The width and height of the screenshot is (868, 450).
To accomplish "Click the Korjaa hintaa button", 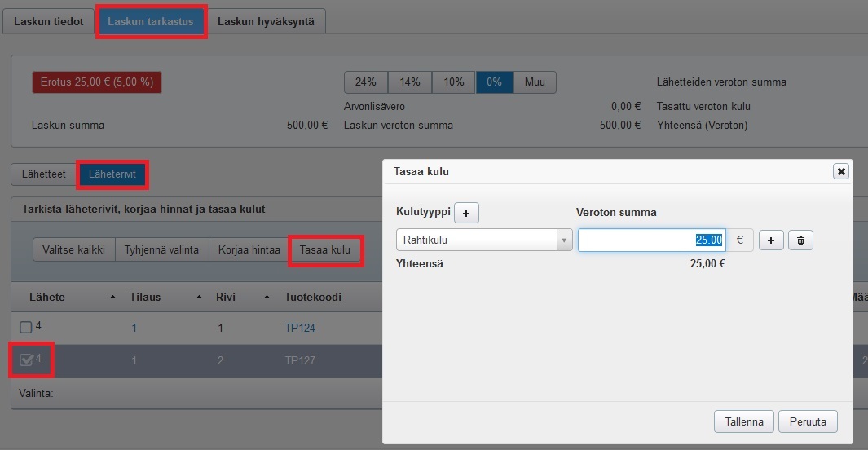I will pos(249,249).
